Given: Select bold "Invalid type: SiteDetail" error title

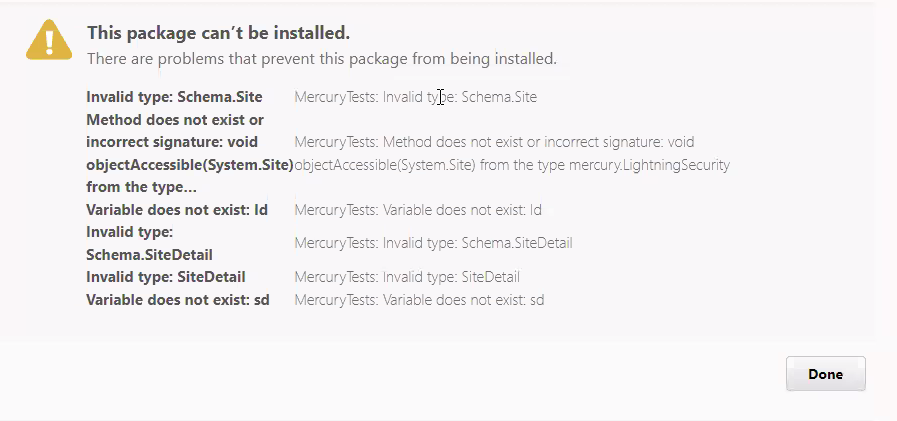Looking at the screenshot, I should 166,277.
